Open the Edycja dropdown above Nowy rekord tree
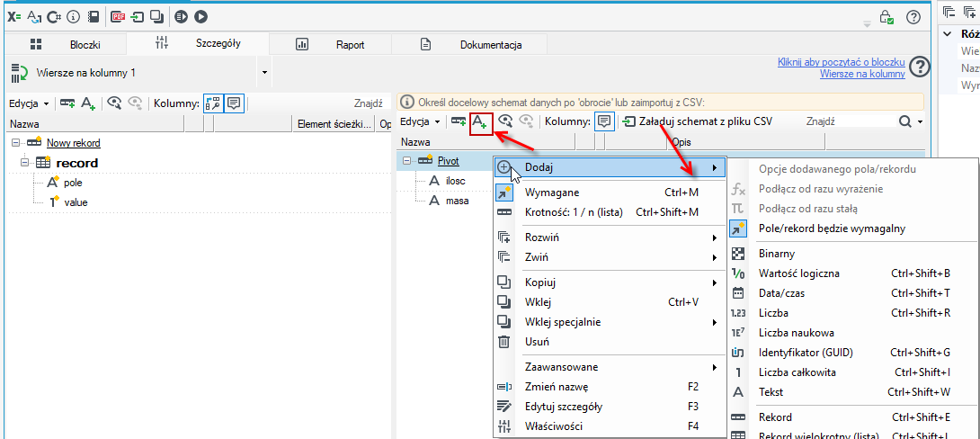Screen dimensions: 980x439 coord(29,103)
